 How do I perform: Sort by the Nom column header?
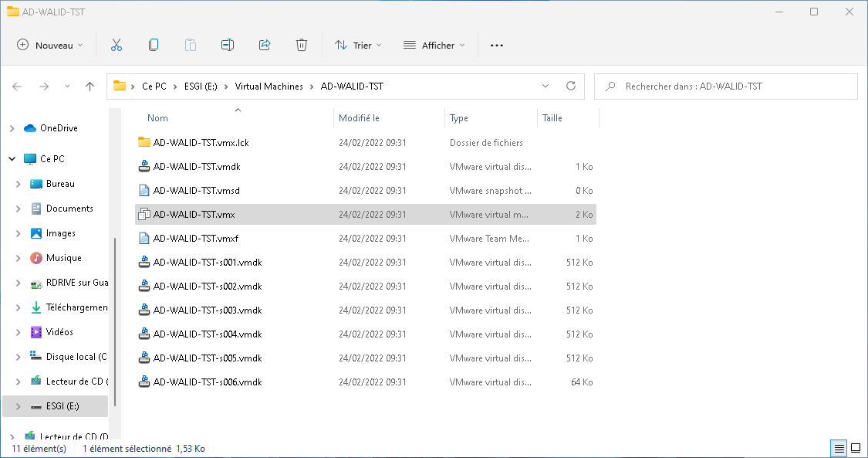(x=157, y=118)
